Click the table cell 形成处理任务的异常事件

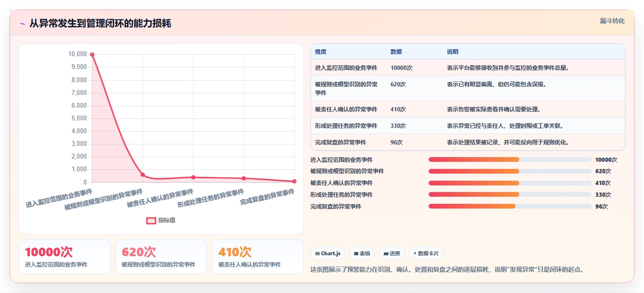click(346, 126)
